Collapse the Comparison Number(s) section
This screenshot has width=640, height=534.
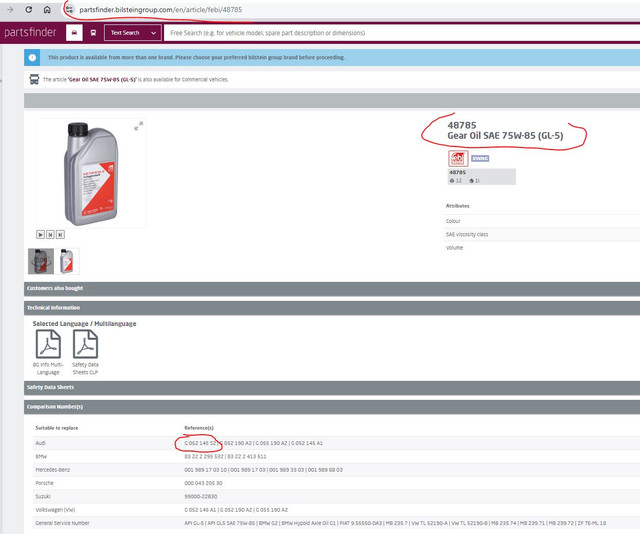[x=332, y=407]
